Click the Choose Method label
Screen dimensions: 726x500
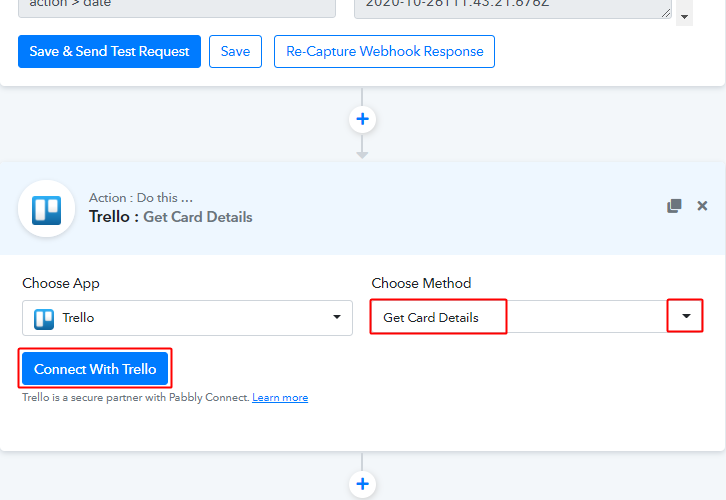[x=421, y=283]
